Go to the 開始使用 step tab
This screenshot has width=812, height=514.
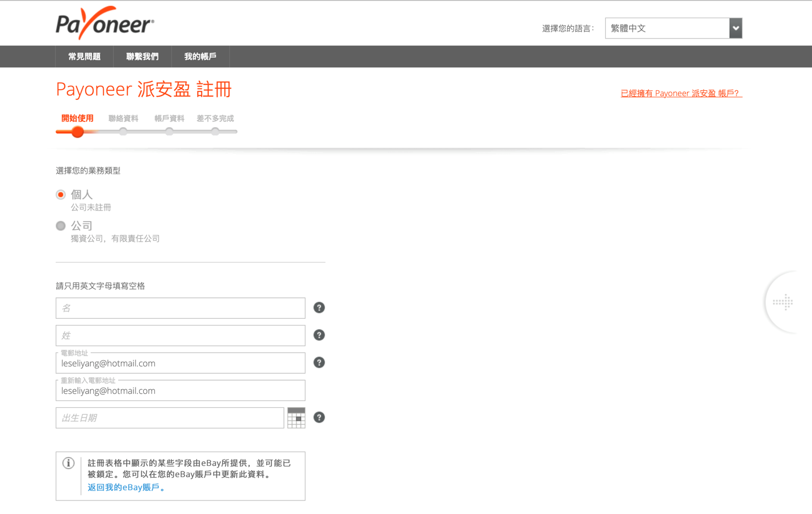click(77, 119)
